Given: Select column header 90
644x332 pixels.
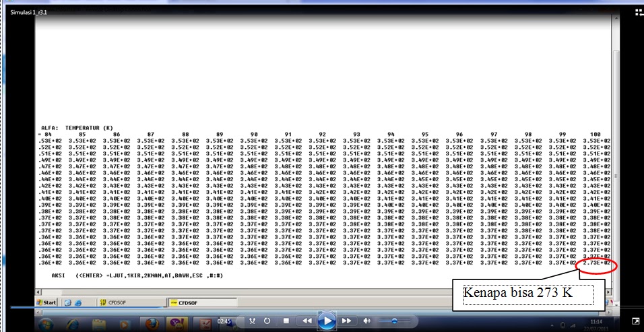Looking at the screenshot, I should pos(253,134).
